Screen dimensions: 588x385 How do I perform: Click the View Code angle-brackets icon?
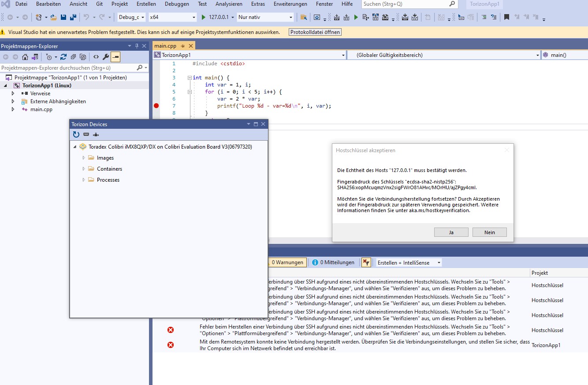pyautogui.click(x=96, y=57)
